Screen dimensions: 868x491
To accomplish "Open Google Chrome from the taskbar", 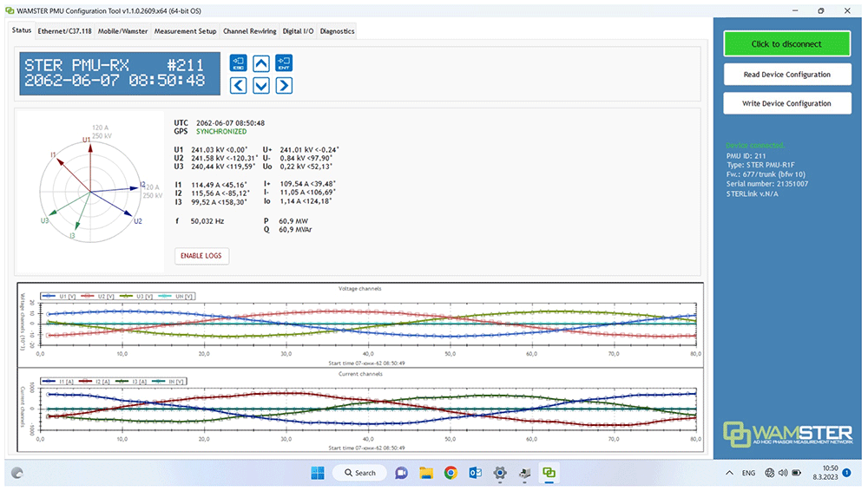I will (x=450, y=473).
